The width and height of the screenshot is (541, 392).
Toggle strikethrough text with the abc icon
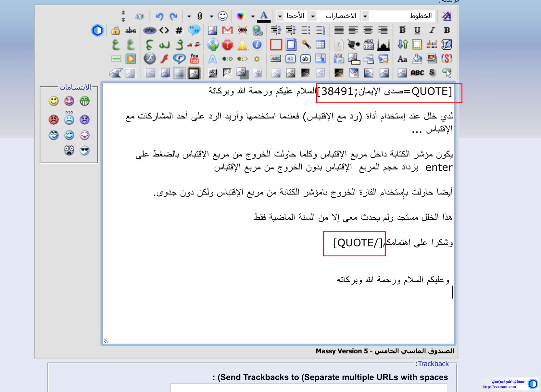coord(131,31)
